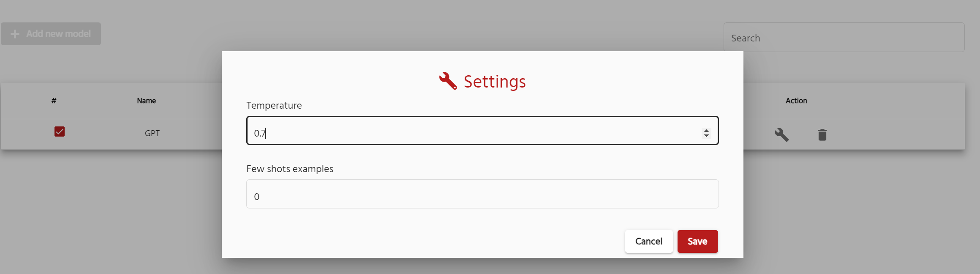Screen dimensions: 980x274
Task: Click the Settings dialog title text
Action: tap(495, 82)
